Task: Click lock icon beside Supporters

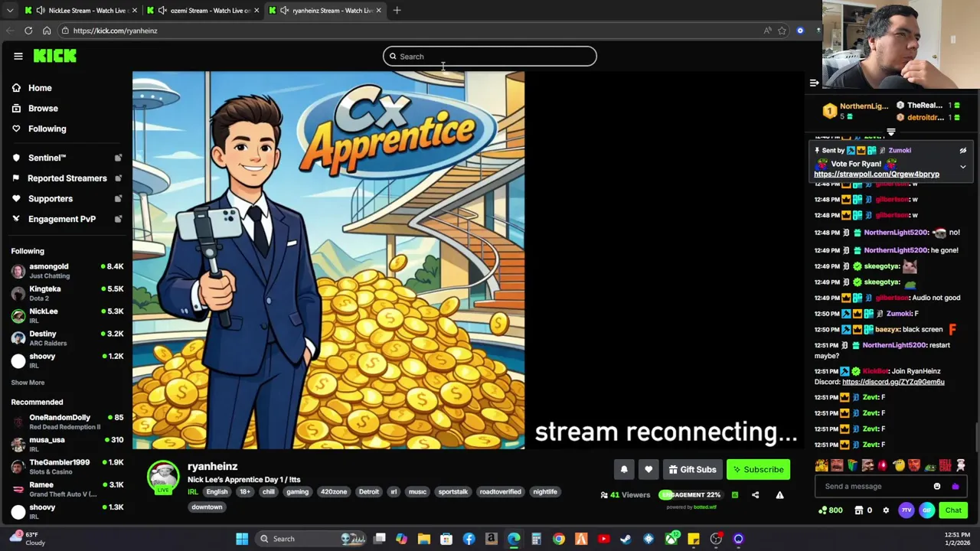Action: click(x=118, y=199)
